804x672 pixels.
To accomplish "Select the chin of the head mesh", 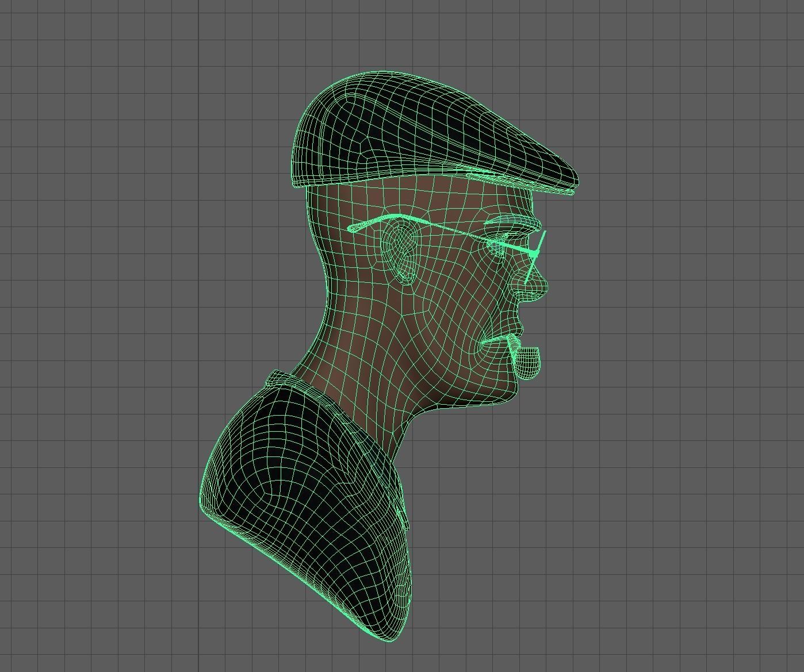I will (x=503, y=391).
